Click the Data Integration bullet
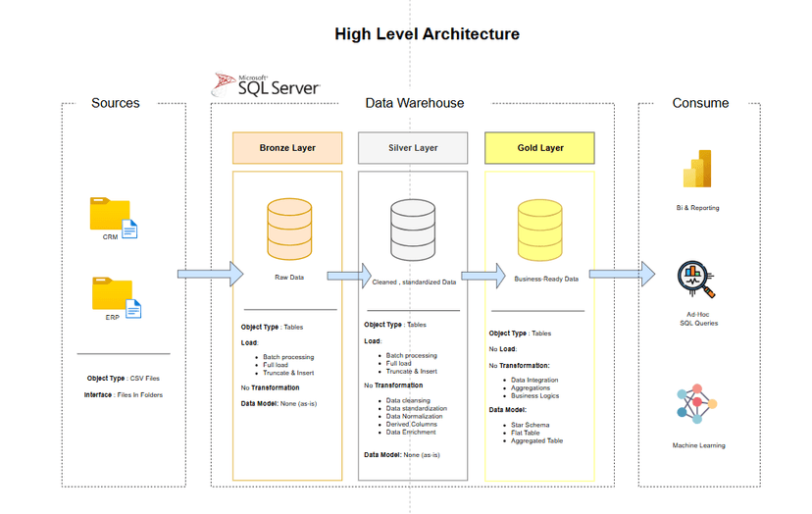The height and width of the screenshot is (514, 812). 534,380
